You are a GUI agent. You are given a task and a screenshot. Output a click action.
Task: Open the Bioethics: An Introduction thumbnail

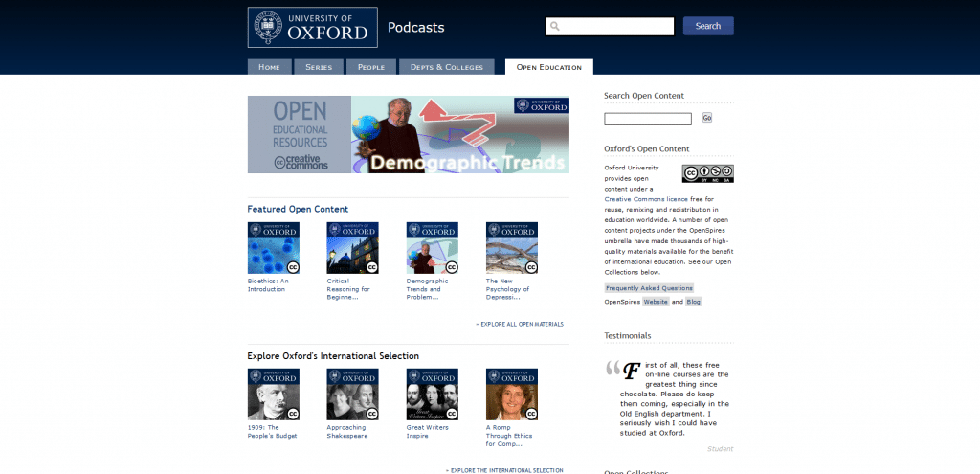[273, 248]
